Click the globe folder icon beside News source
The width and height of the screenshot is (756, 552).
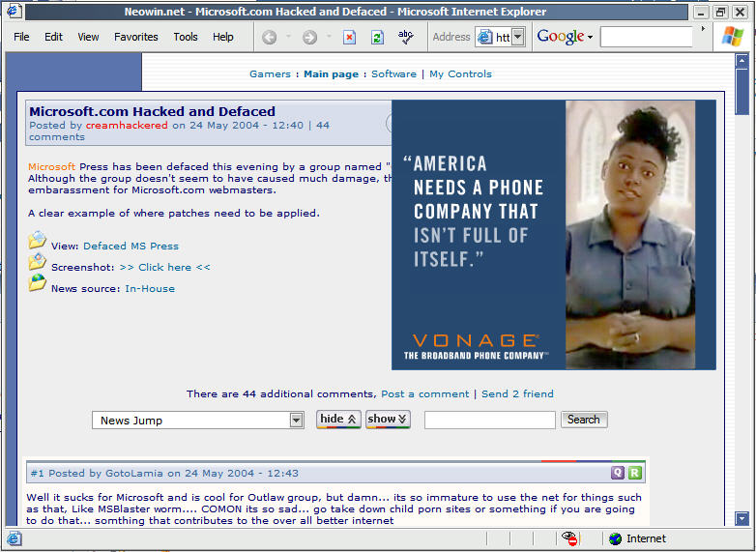click(37, 282)
